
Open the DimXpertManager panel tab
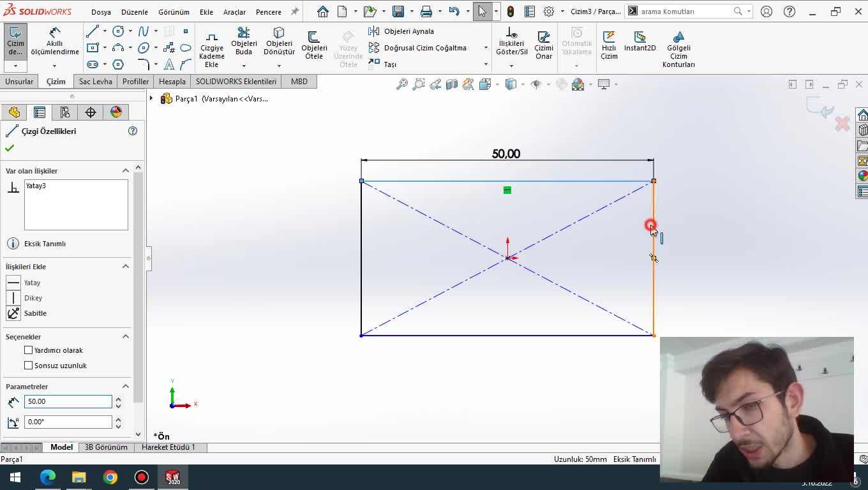click(x=91, y=112)
